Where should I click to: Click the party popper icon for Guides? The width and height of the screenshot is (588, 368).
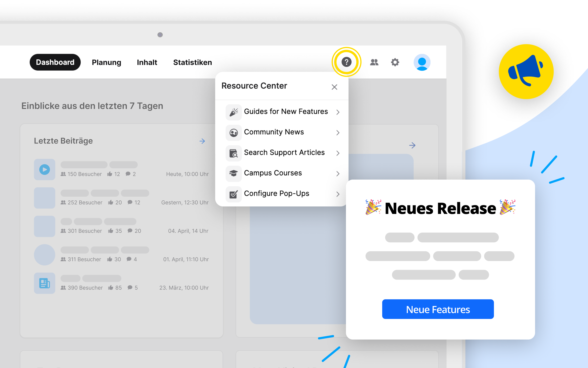[x=233, y=112]
